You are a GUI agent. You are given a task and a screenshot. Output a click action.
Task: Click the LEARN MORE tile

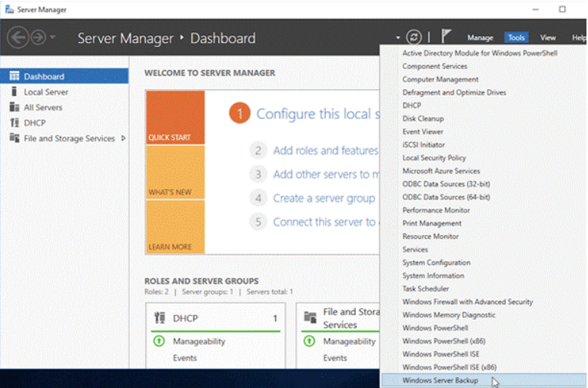175,227
